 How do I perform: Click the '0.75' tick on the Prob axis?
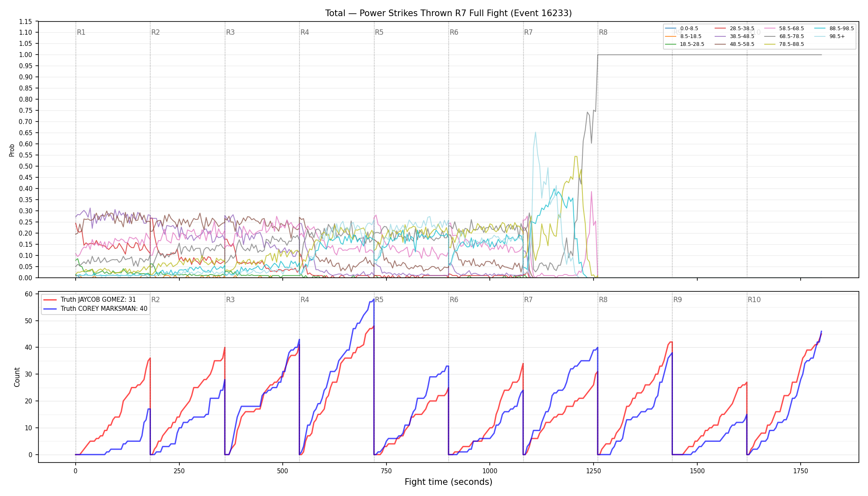click(26, 110)
